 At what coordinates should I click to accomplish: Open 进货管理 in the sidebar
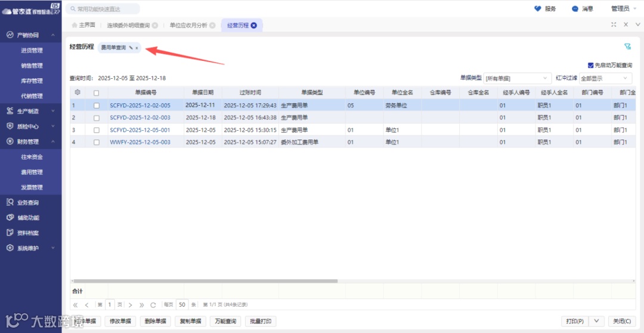point(32,51)
